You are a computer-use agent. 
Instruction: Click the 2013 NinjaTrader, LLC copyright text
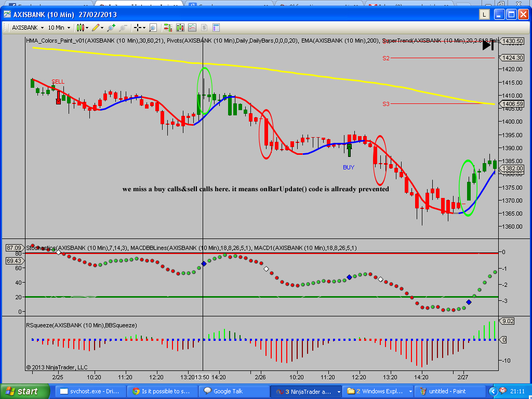(57, 367)
